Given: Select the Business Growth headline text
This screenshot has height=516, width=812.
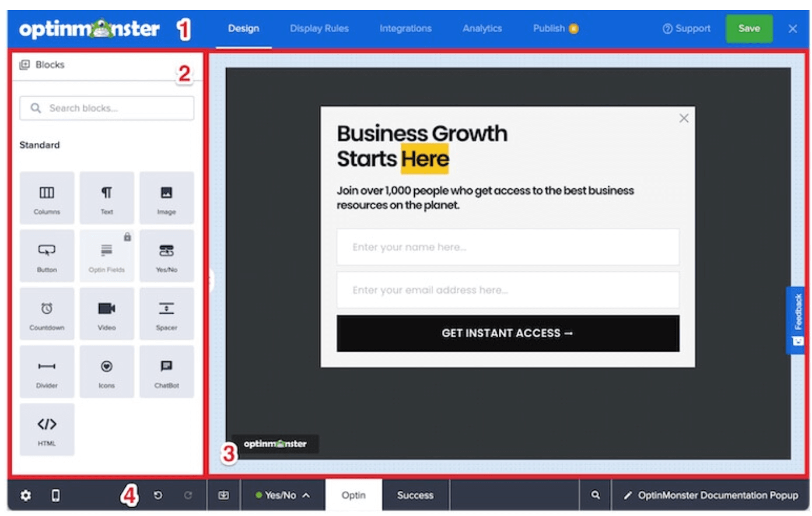Looking at the screenshot, I should (422, 146).
